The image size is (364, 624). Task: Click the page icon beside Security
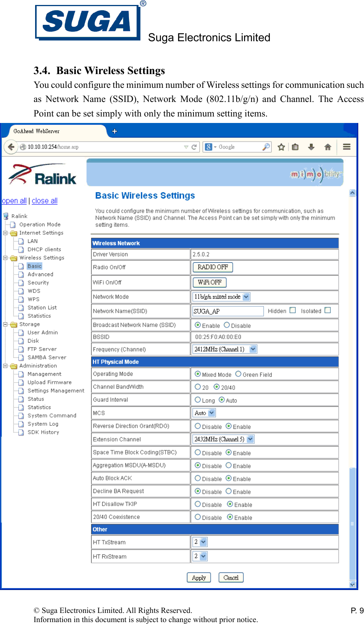pos(21,283)
